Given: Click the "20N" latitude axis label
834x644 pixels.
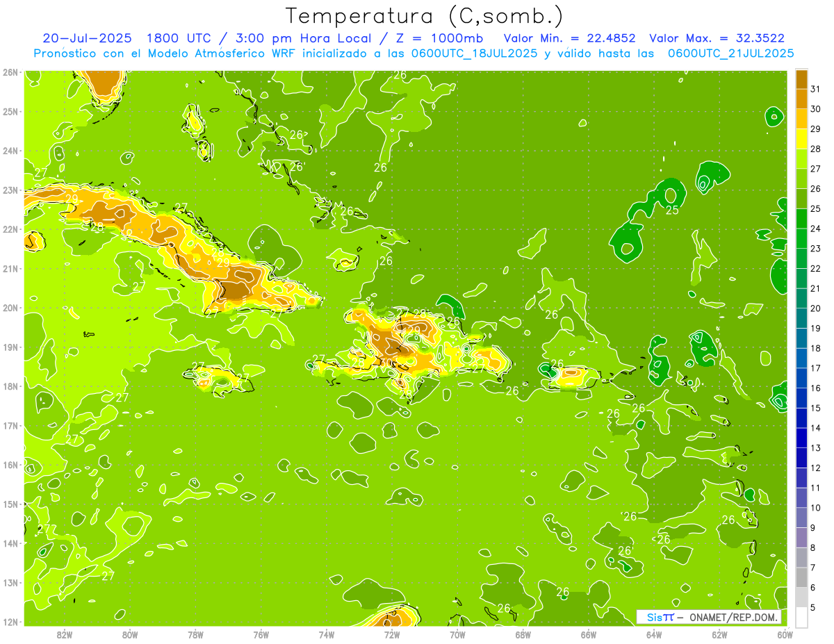Looking at the screenshot, I should click(10, 308).
